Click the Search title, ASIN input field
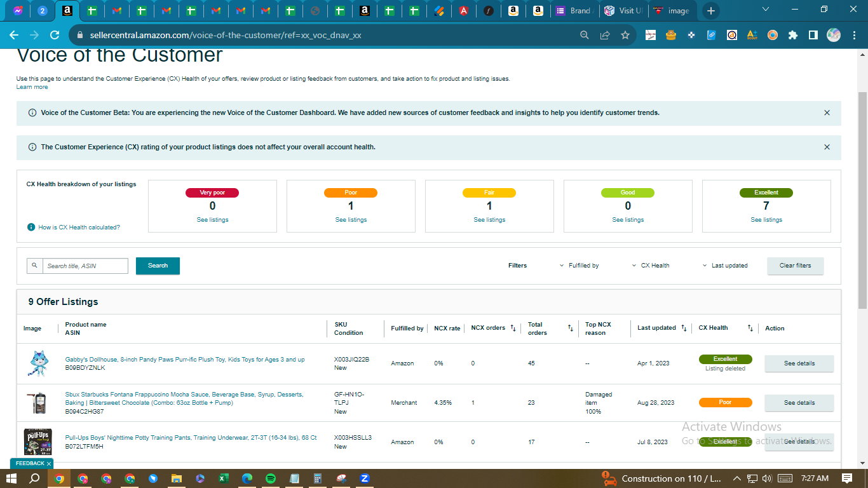Screen dimensions: 868x488 (85, 266)
